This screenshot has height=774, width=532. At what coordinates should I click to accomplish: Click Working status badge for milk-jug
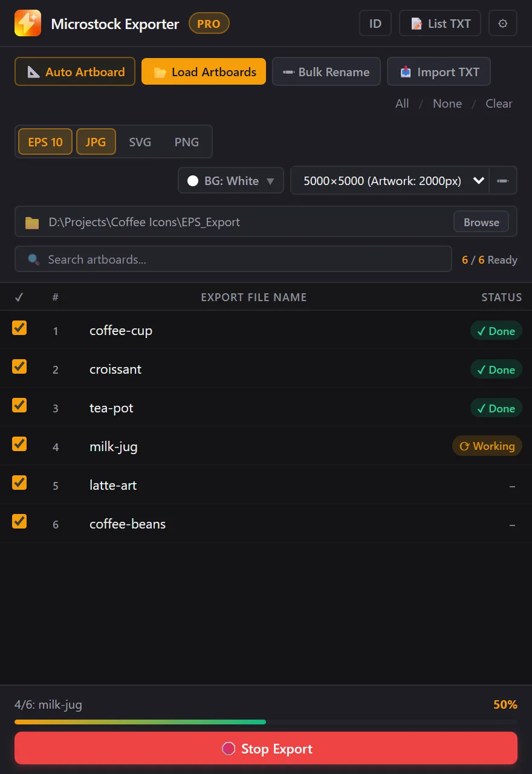click(x=487, y=446)
